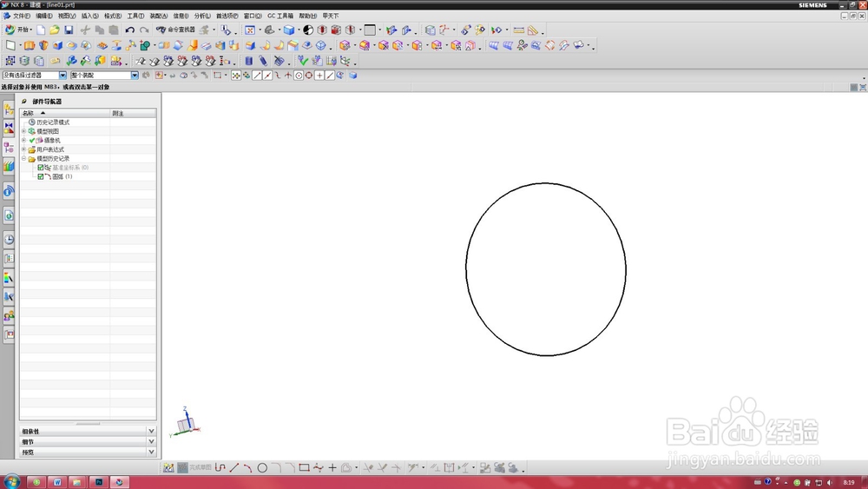The height and width of the screenshot is (489, 868).
Task: Open the 工具(T) menu
Action: tap(135, 16)
